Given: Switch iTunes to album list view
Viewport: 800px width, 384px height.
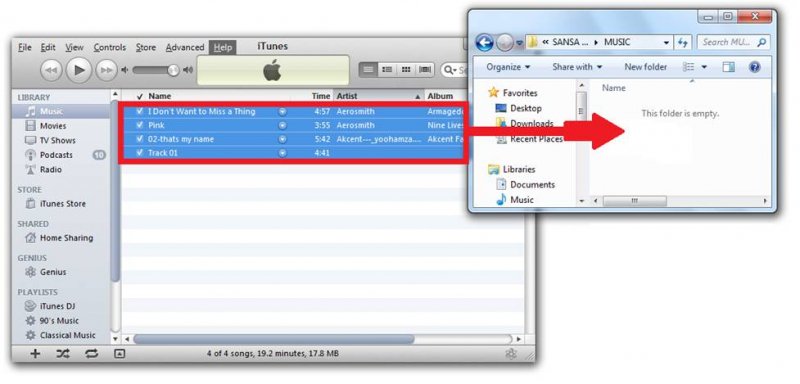Looking at the screenshot, I should click(x=387, y=70).
